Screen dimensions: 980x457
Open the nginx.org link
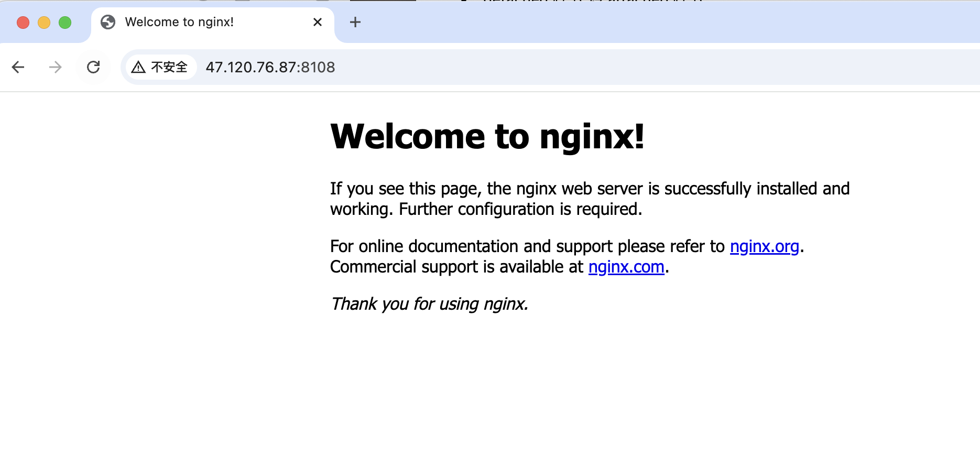[x=765, y=246]
